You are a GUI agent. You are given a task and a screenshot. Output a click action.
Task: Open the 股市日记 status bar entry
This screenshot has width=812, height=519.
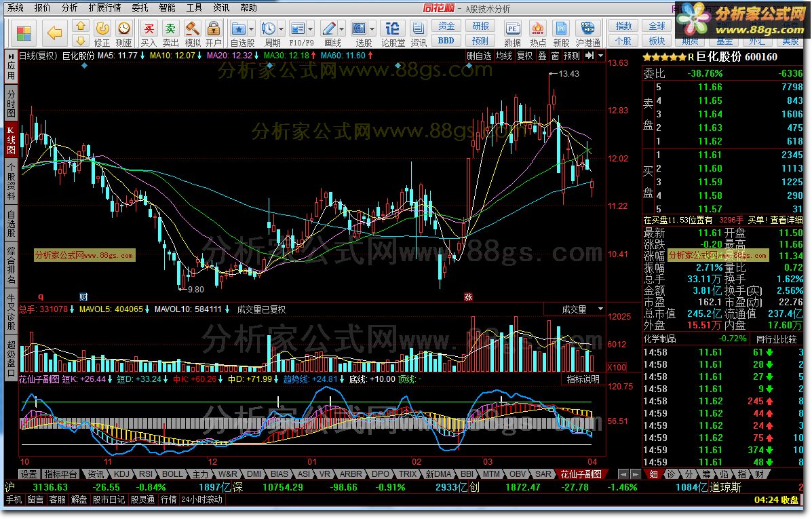(109, 499)
